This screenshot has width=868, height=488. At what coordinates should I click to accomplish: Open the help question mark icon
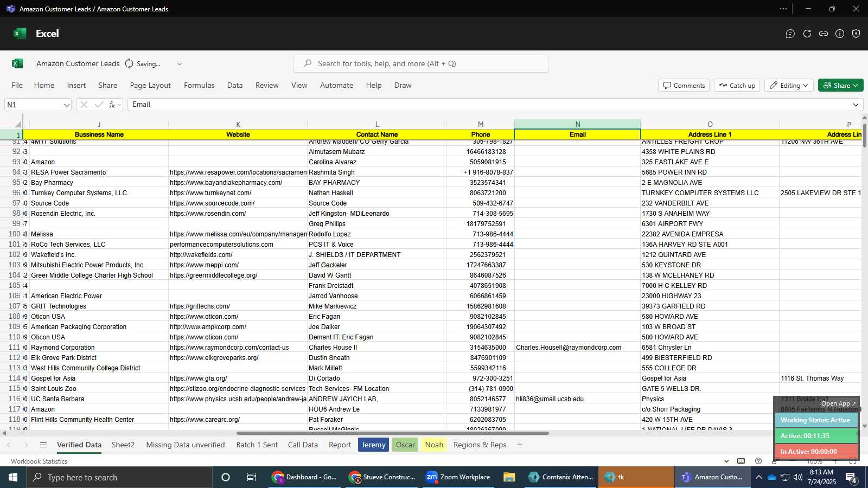(x=758, y=461)
